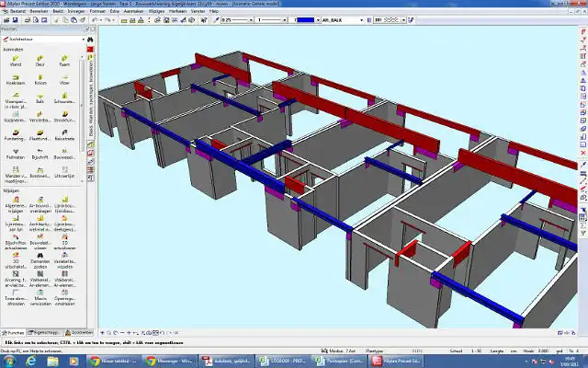Click the Windows Start button

pyautogui.click(x=7, y=362)
